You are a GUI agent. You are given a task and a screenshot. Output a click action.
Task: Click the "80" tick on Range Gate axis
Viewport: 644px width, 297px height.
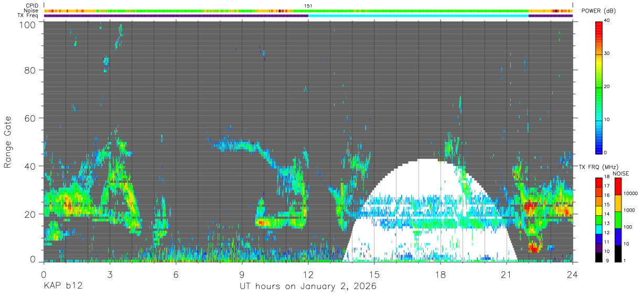tap(30, 70)
